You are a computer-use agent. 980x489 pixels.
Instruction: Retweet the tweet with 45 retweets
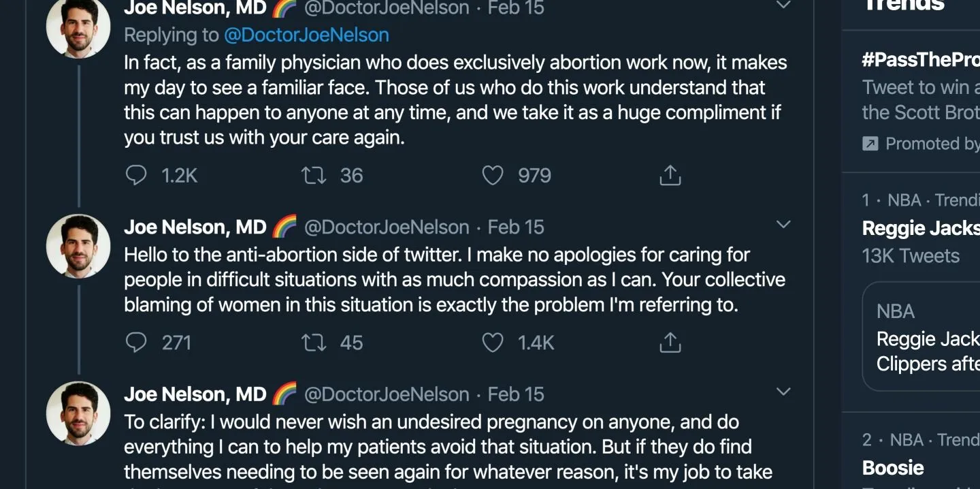[314, 343]
